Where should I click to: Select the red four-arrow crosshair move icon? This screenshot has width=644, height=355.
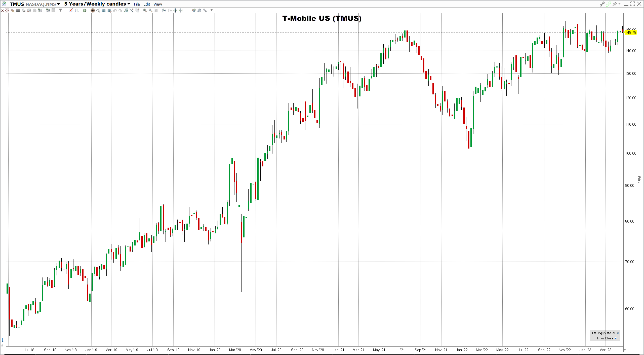coord(7,10)
